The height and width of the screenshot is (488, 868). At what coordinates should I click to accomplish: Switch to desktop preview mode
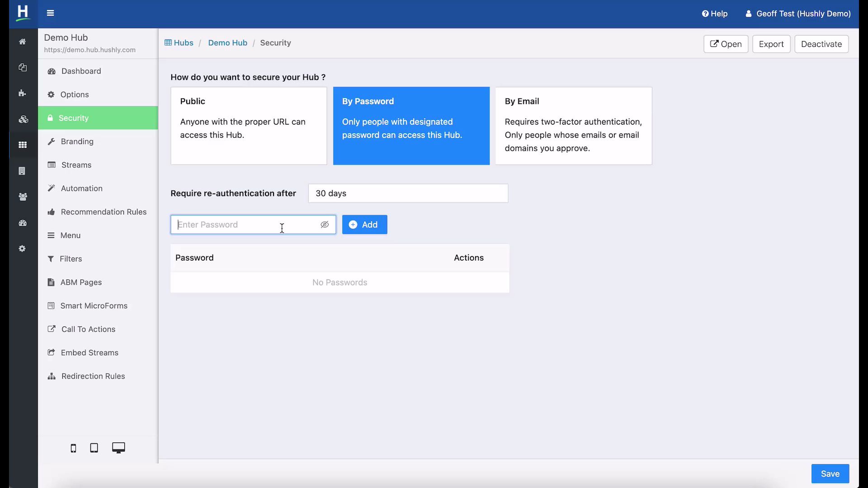click(118, 447)
